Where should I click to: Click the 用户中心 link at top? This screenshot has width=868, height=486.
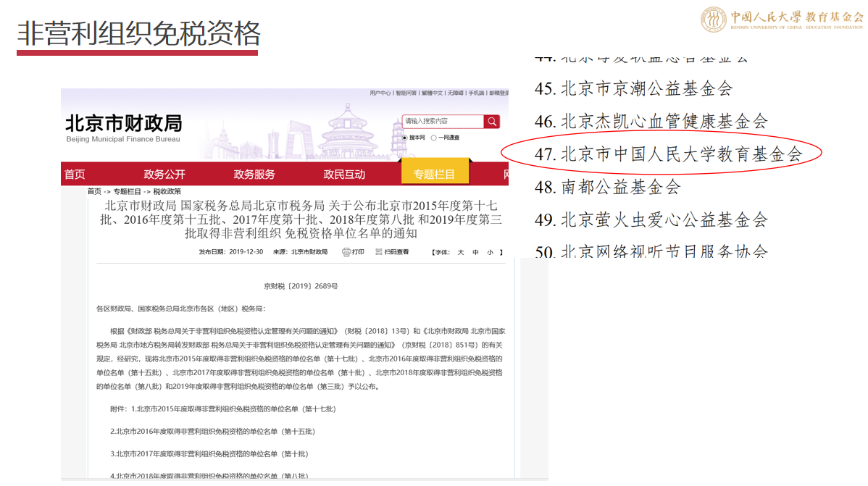point(380,93)
